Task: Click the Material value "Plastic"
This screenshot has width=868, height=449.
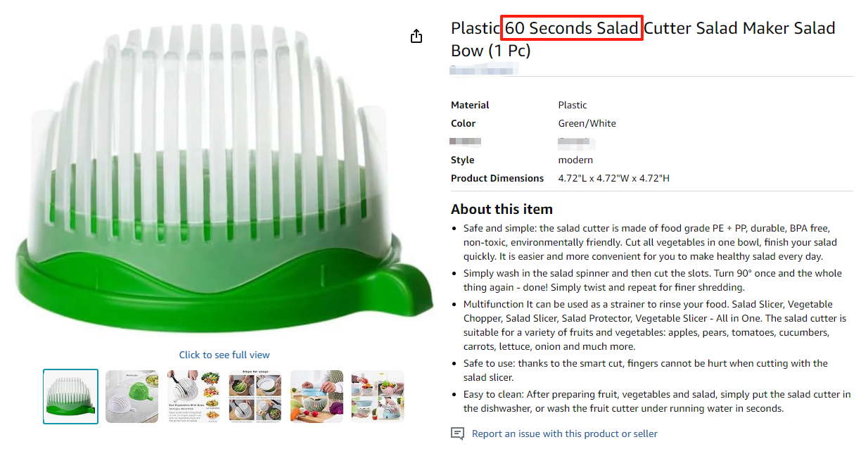Action: (x=573, y=105)
